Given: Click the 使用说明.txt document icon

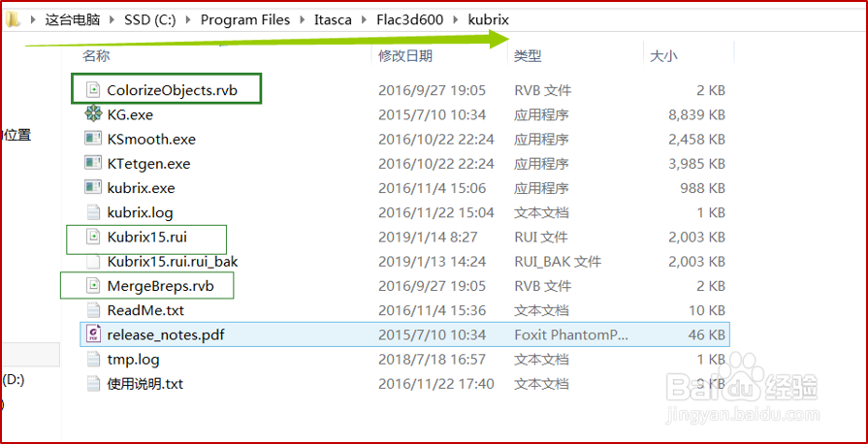Looking at the screenshot, I should coord(93,384).
